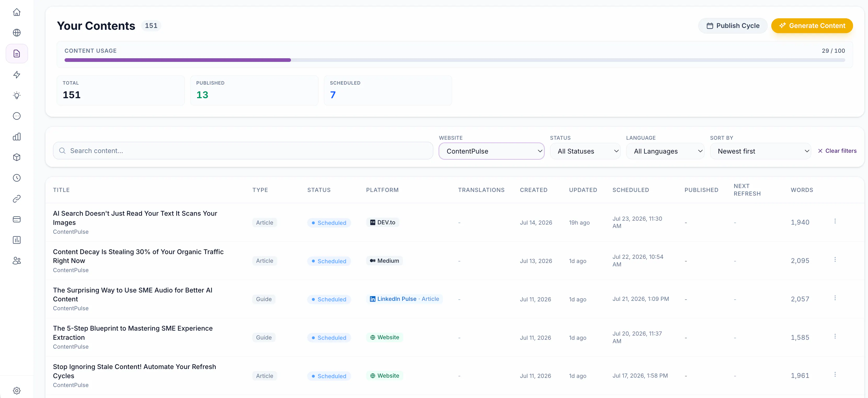Open the All Languages dropdown

(665, 151)
